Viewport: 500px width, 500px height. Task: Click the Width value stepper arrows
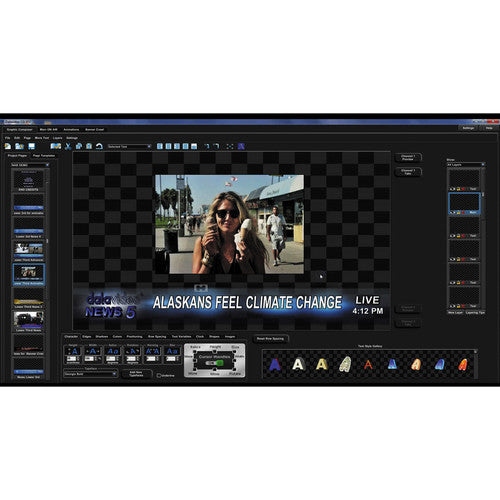(95, 359)
